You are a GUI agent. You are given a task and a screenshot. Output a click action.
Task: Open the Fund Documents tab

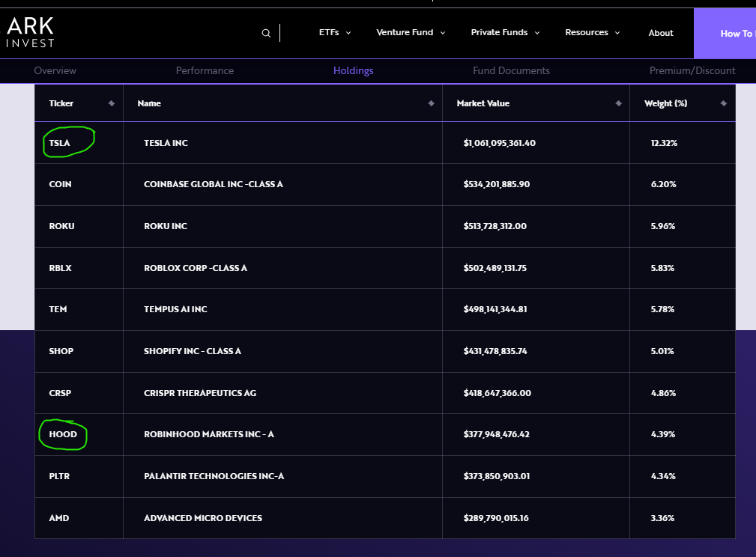[511, 70]
